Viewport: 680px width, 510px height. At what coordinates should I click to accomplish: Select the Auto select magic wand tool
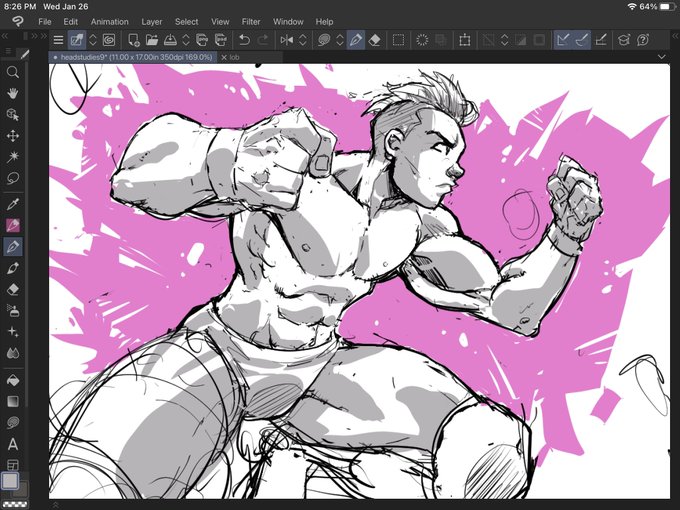tap(13, 157)
